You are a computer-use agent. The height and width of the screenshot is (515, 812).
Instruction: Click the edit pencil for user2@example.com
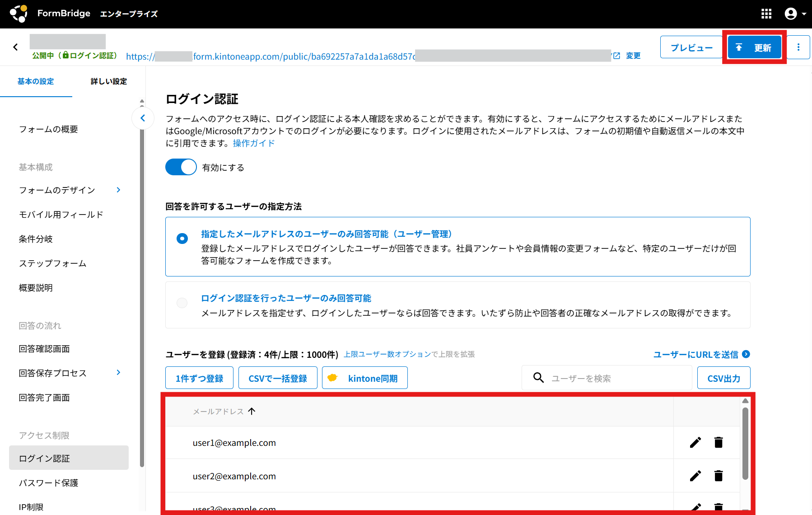695,476
